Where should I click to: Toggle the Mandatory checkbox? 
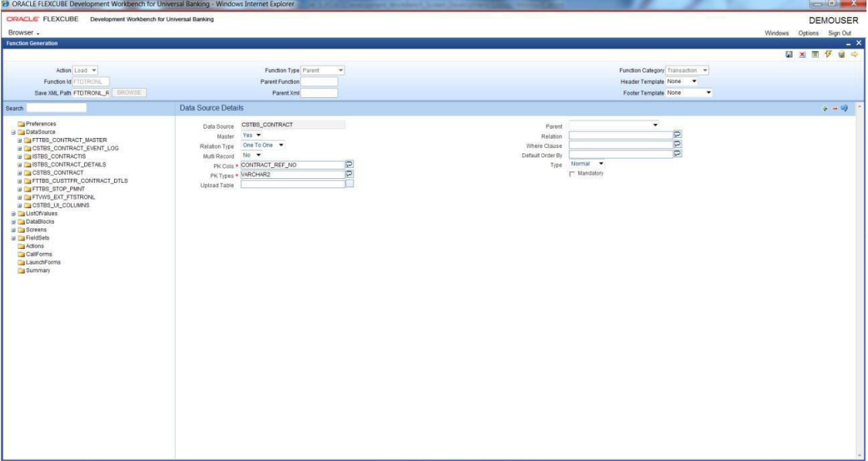pos(572,174)
